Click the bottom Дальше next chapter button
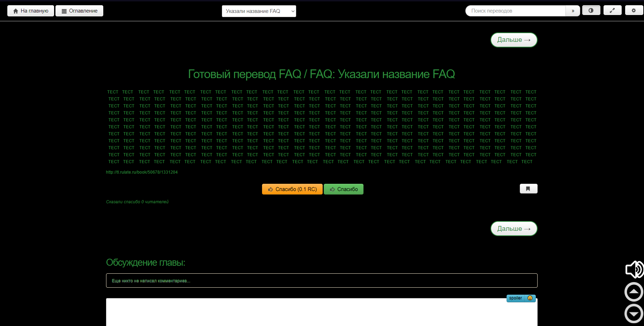This screenshot has width=644, height=326. point(514,229)
